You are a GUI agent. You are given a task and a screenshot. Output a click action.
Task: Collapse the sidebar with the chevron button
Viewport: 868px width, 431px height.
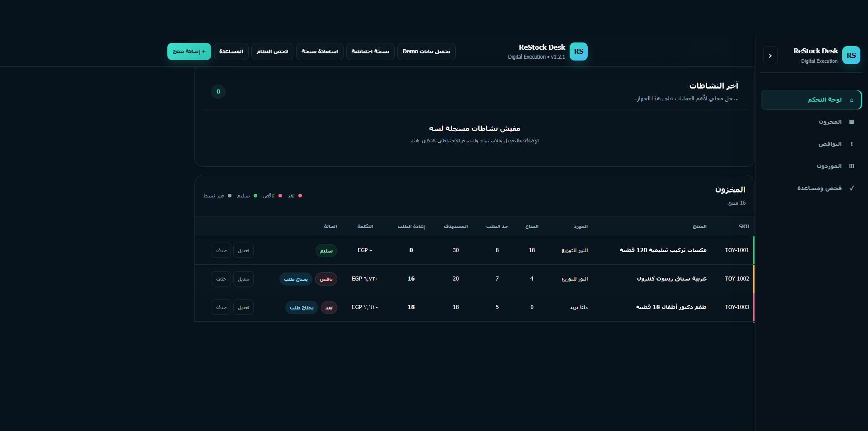pyautogui.click(x=770, y=55)
